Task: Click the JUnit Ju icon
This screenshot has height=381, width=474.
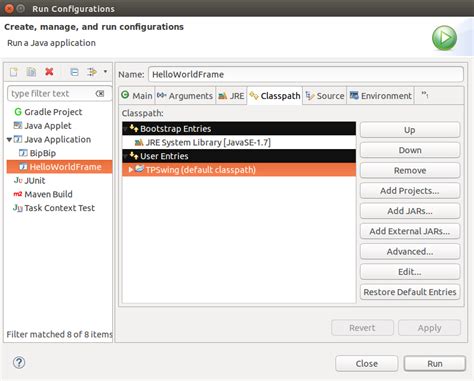Action: (18, 180)
